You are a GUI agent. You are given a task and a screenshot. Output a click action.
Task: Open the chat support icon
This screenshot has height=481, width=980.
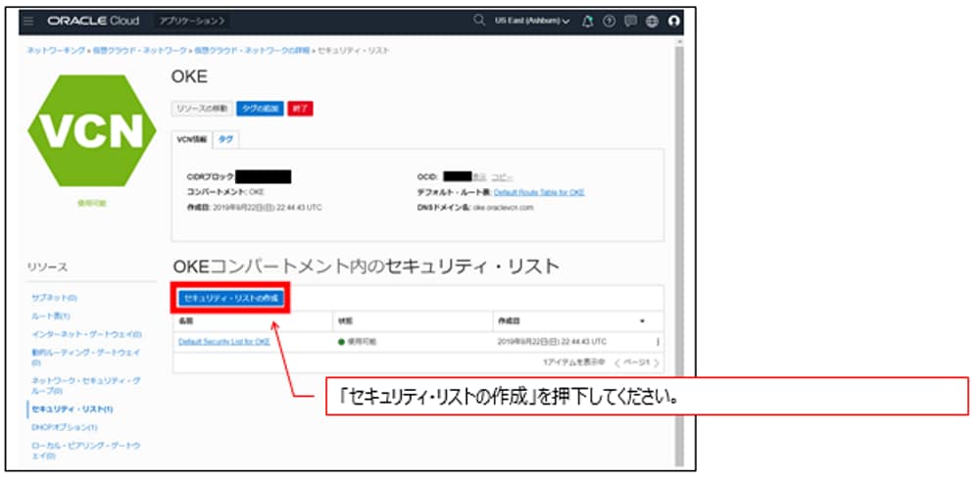(630, 22)
